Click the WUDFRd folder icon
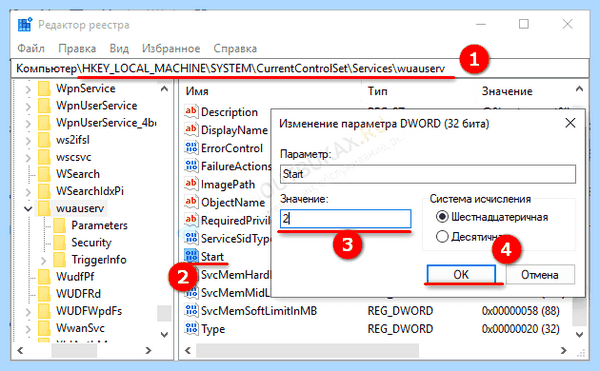The height and width of the screenshot is (371, 600). coord(44,293)
